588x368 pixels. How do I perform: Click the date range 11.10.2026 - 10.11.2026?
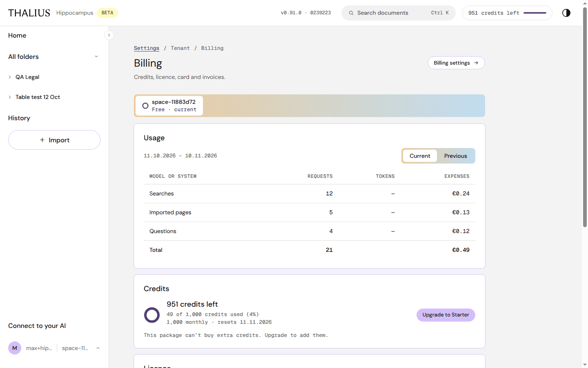180,156
